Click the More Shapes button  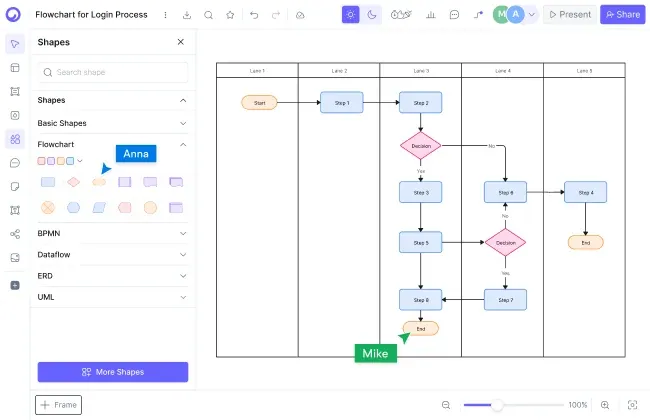[x=113, y=372]
